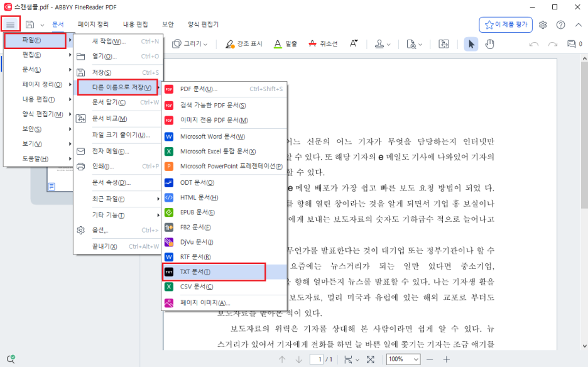Viewport: 588px width, 367px height.
Task: Open the hamburger main menu button
Action: [x=11, y=25]
